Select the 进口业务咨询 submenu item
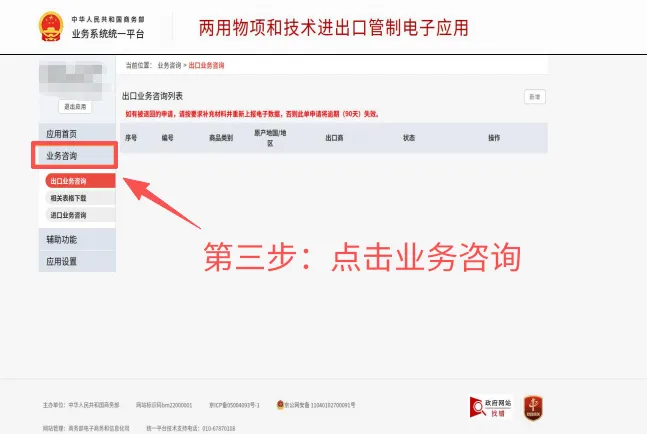The image size is (647, 434). pyautogui.click(x=80, y=215)
